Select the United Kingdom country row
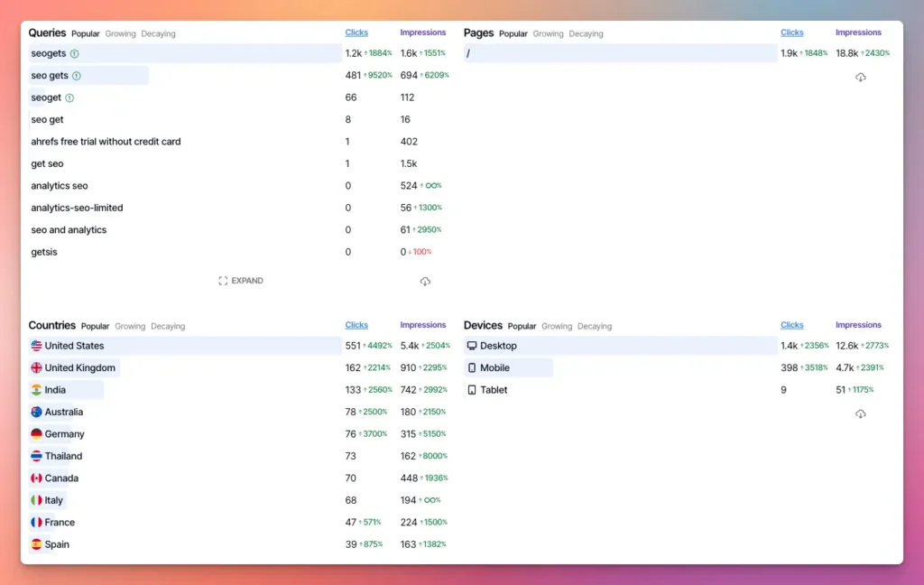 click(x=79, y=368)
